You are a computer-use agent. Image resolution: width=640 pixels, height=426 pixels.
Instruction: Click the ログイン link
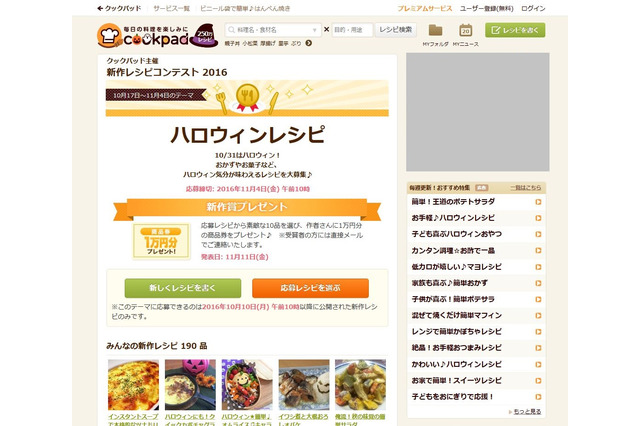533,8
